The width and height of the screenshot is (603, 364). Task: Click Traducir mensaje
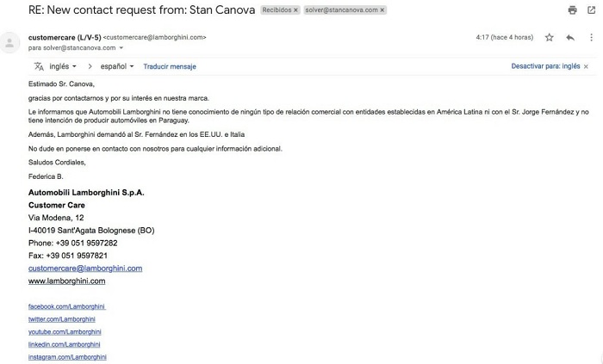[x=170, y=66]
